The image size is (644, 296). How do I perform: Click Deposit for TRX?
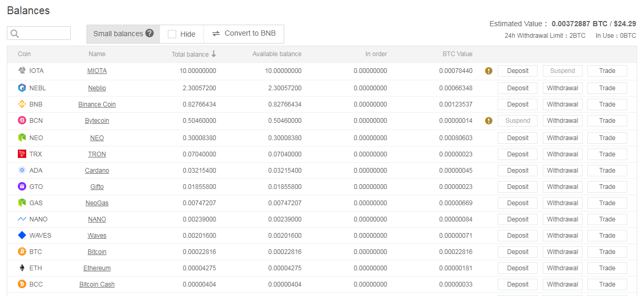pos(518,154)
